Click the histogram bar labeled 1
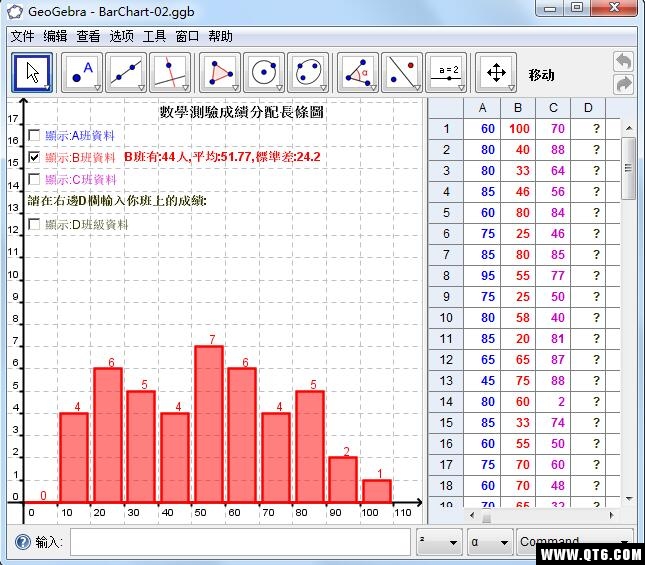Screen dimensions: 645x565 click(x=377, y=491)
